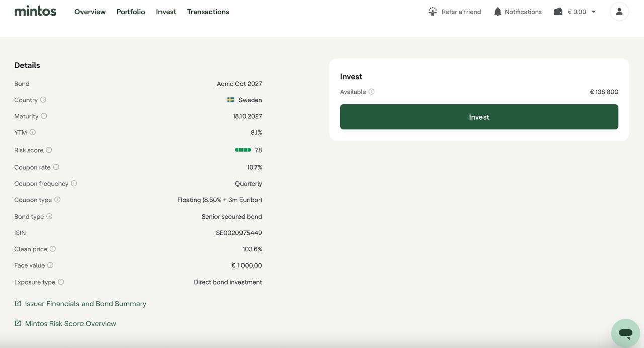Click the coupon type Floating (8.50% + 3m Euribor)
Viewport: 644px width, 348px height.
(x=219, y=200)
